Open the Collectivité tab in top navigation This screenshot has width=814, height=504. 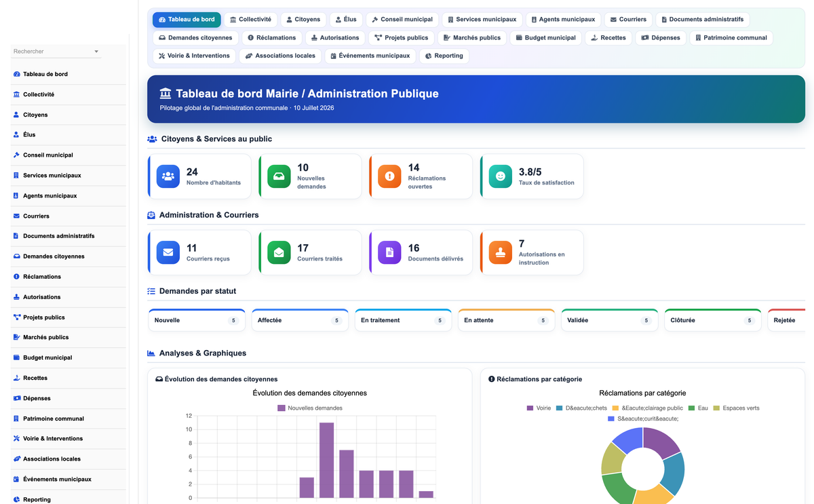point(250,20)
